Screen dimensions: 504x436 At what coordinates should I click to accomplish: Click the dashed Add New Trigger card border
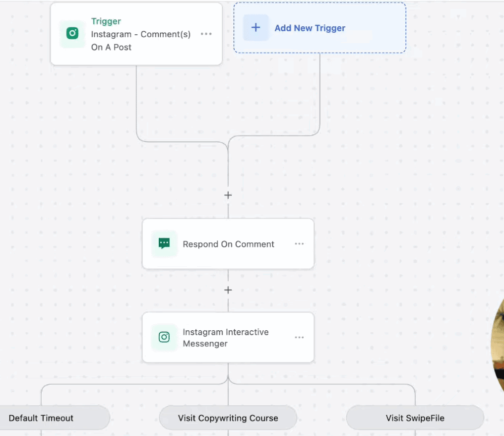point(320,52)
